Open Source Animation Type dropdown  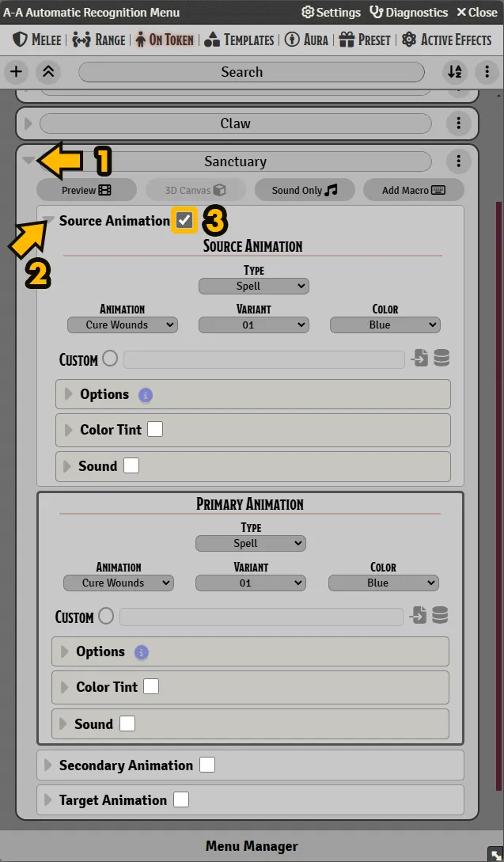point(254,286)
